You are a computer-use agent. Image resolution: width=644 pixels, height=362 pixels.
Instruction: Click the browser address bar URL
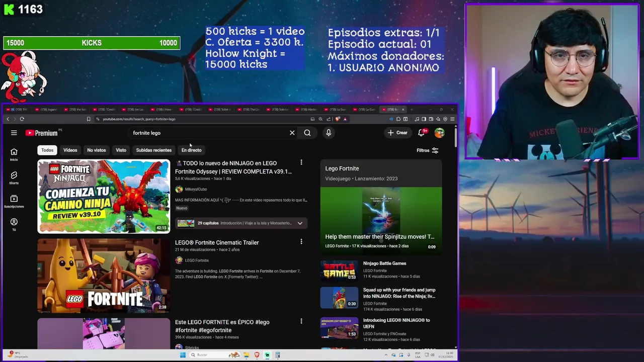click(x=139, y=119)
